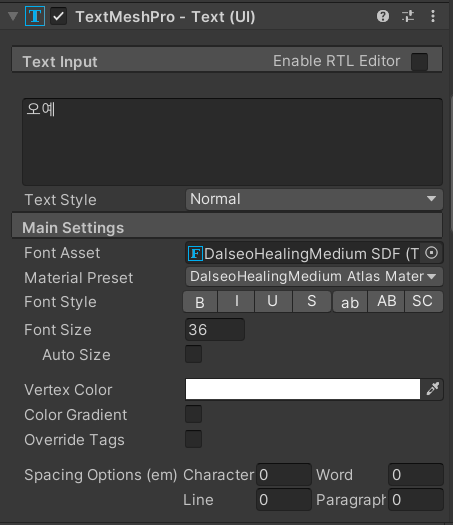
Task: Click the Character spacing value field
Action: pyautogui.click(x=284, y=474)
